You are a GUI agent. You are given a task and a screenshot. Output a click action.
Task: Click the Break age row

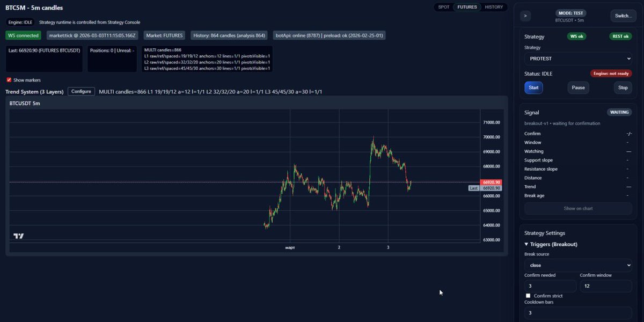(x=578, y=195)
